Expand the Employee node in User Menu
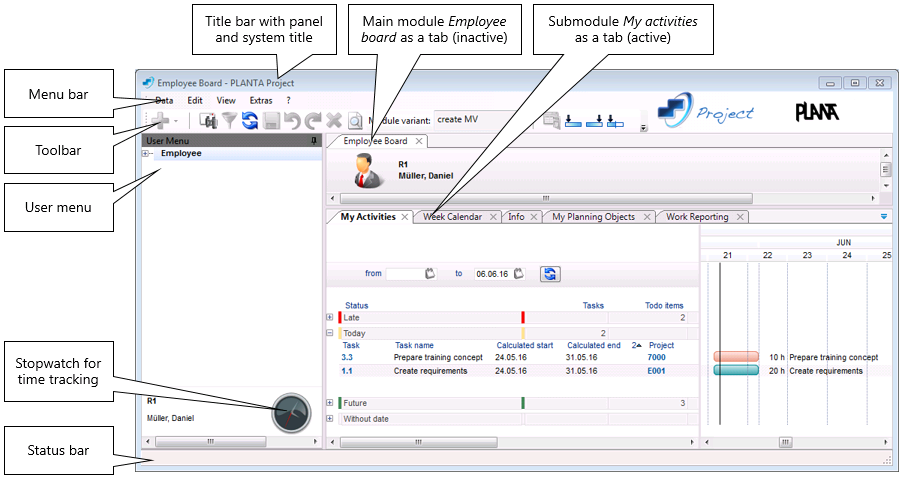This screenshot has height=478, width=903. [x=146, y=154]
